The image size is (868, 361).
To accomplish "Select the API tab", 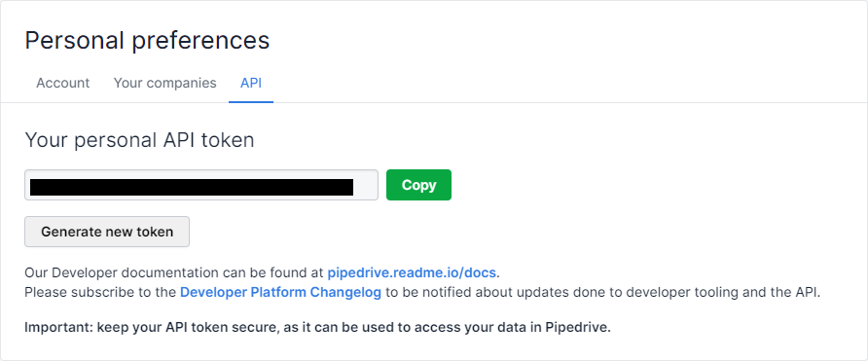I will point(251,83).
